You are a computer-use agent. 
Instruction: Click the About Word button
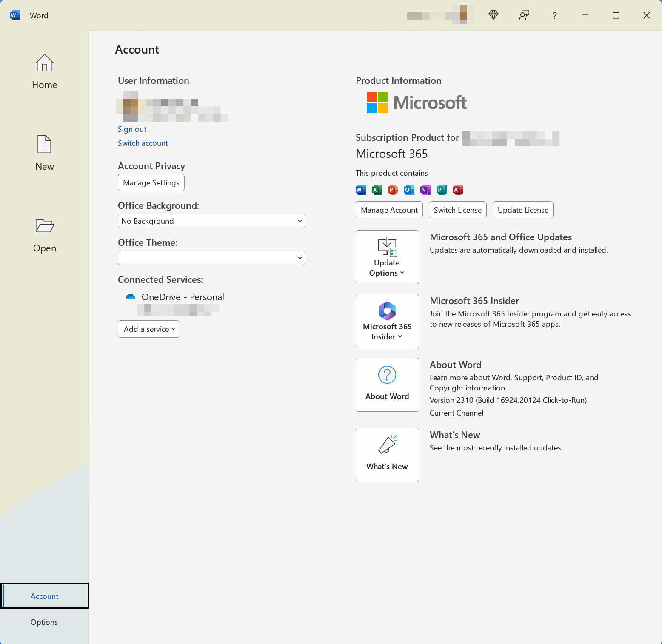coord(387,385)
